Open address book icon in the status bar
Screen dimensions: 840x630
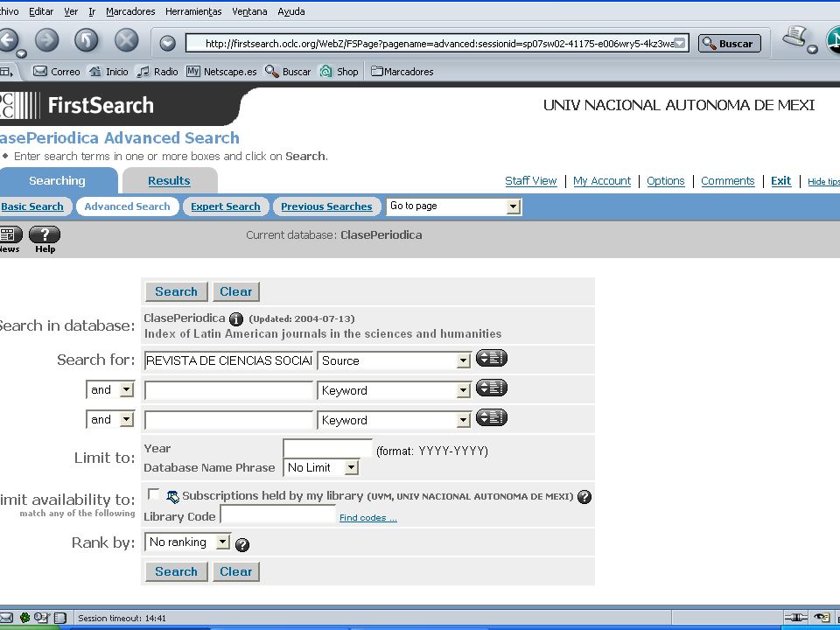click(60, 618)
